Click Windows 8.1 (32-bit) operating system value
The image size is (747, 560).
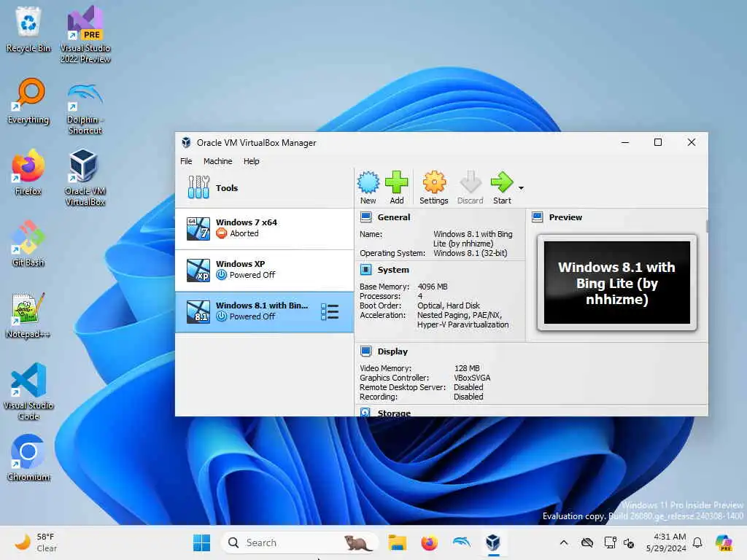[471, 253]
